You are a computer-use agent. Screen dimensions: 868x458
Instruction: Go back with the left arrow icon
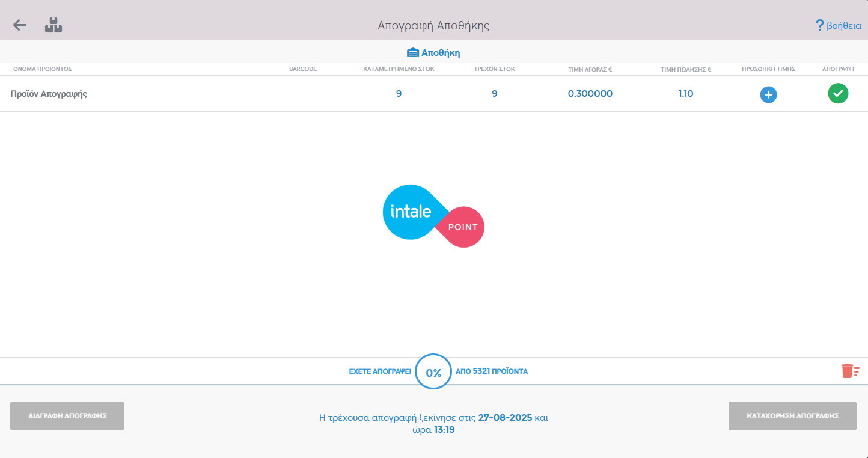20,25
